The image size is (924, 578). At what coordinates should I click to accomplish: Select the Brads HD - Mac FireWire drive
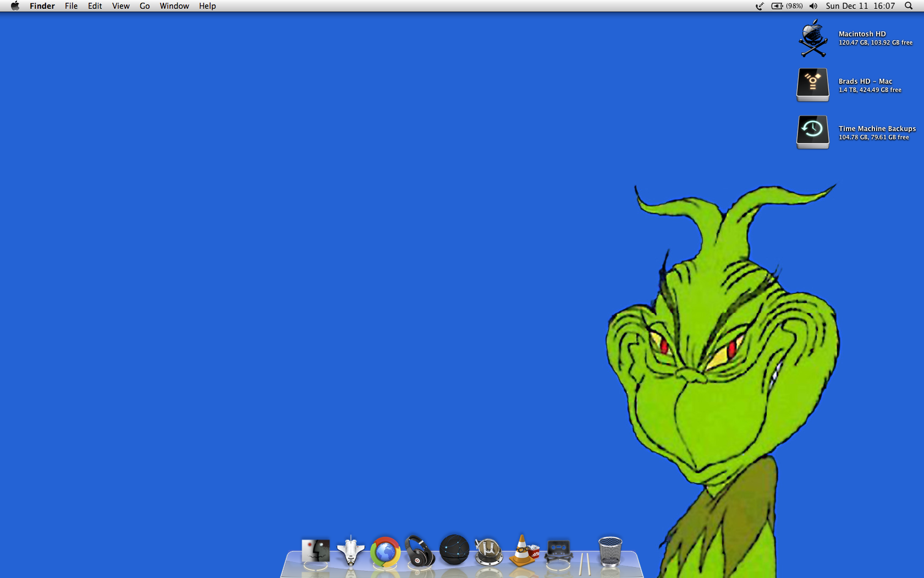[x=813, y=85]
